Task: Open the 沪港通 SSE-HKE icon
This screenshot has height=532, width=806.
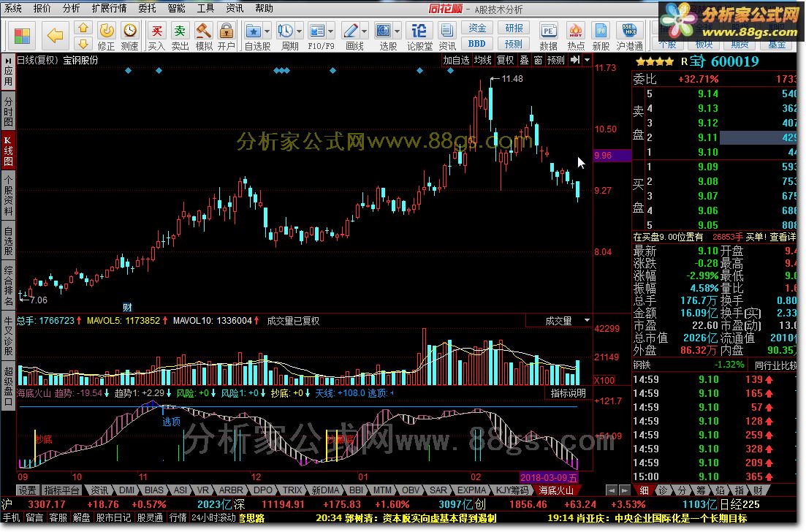Action: tap(630, 36)
